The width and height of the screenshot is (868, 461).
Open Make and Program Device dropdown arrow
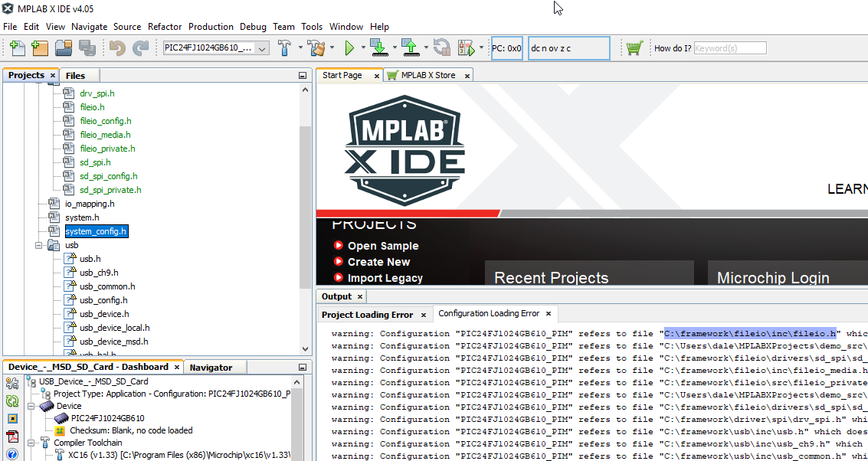click(x=395, y=48)
